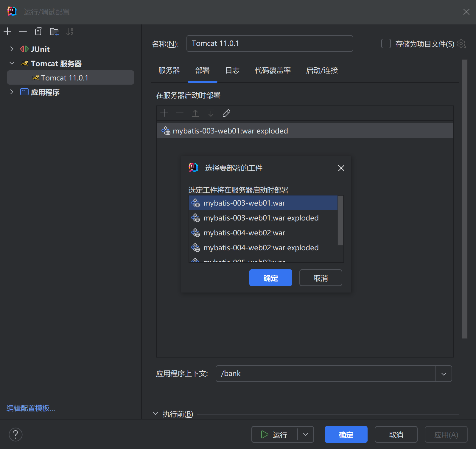Collapse the 执行前 section
Viewport: 476px width, 449px height.
(x=155, y=414)
